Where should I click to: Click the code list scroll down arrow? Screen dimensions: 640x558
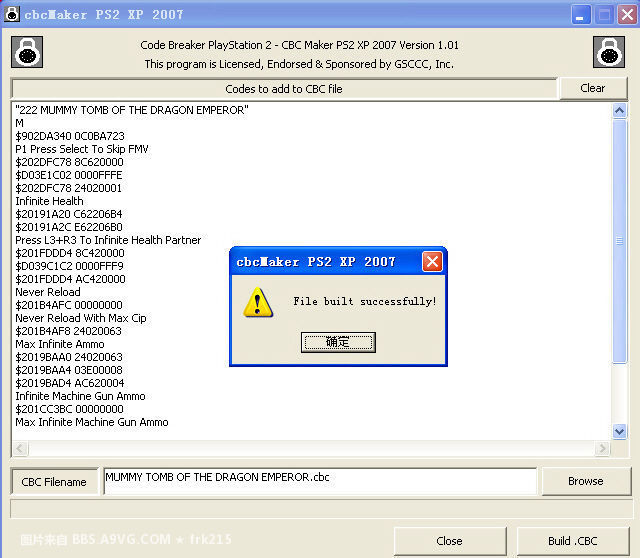coord(619,431)
